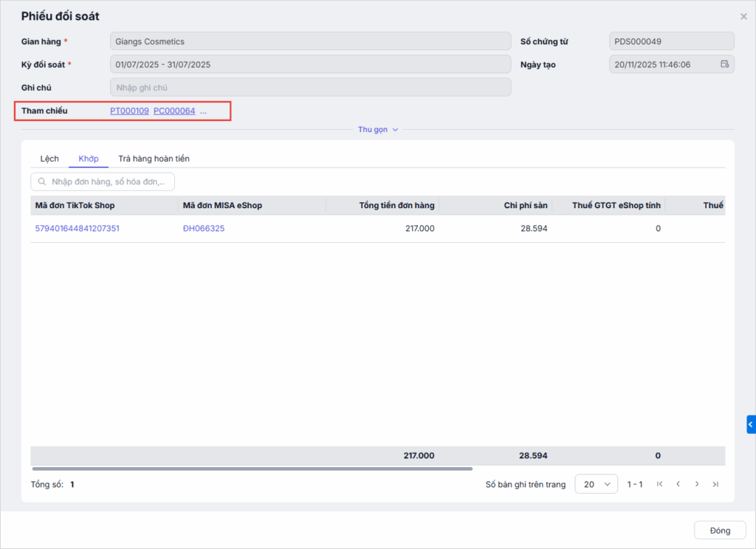Viewport: 756px width, 549px height.
Task: Select the Khớp tab
Action: (89, 159)
